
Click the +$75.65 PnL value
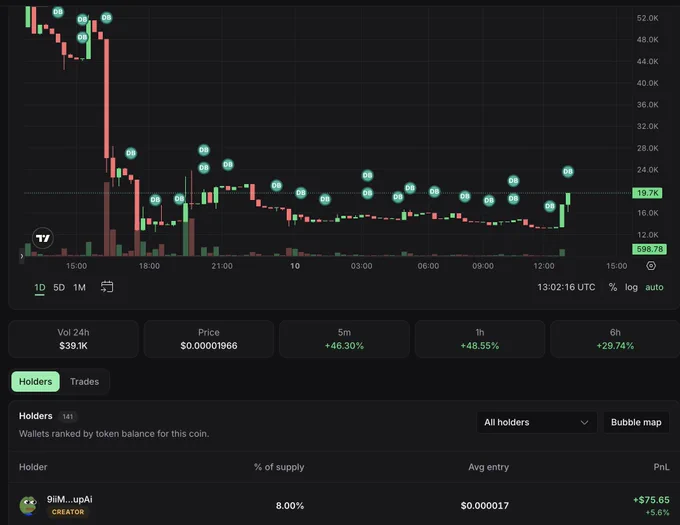click(651, 500)
